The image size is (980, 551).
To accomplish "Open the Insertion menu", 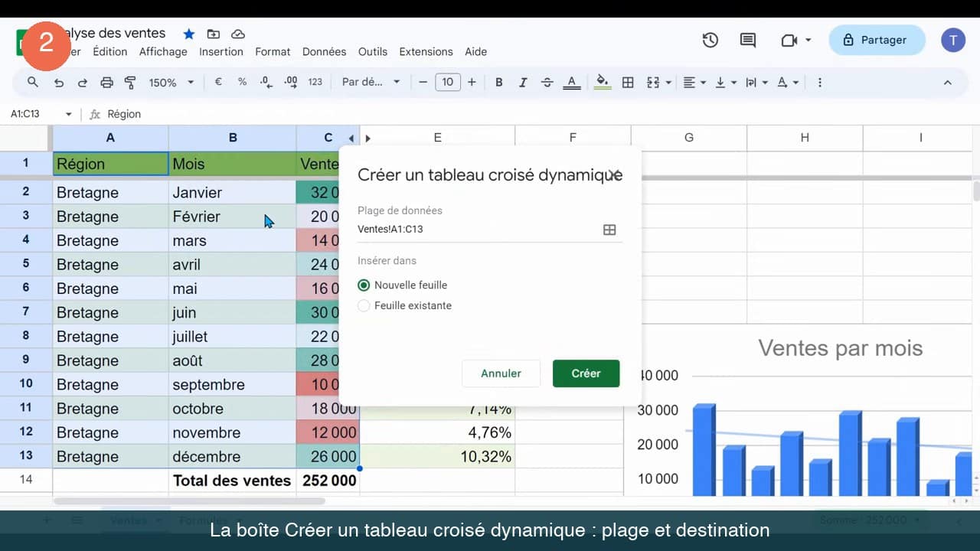I will coord(221,51).
